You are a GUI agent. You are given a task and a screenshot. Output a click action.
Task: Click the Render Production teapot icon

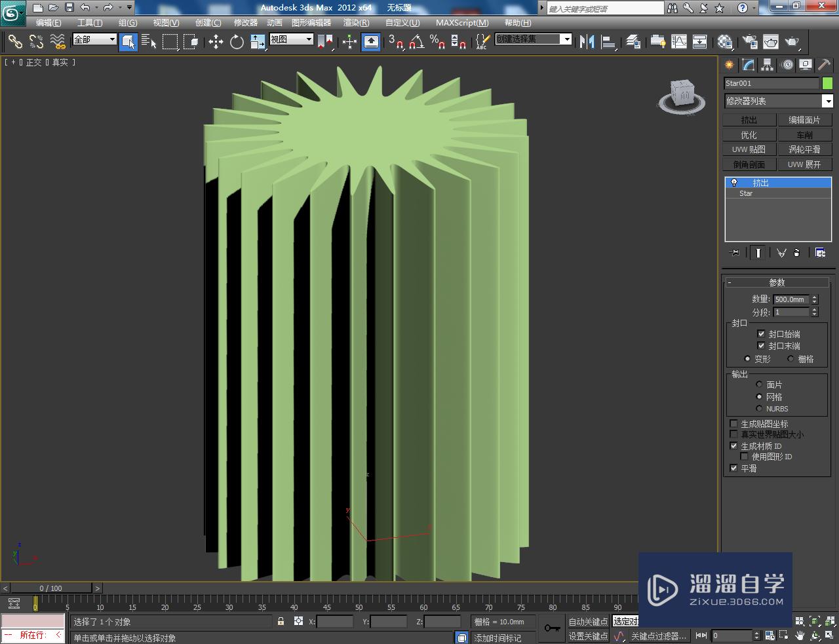click(x=792, y=42)
